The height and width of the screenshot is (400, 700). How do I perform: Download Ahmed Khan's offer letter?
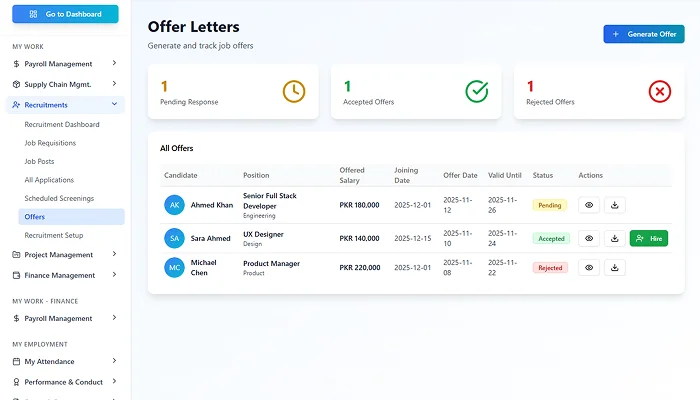pyautogui.click(x=615, y=205)
